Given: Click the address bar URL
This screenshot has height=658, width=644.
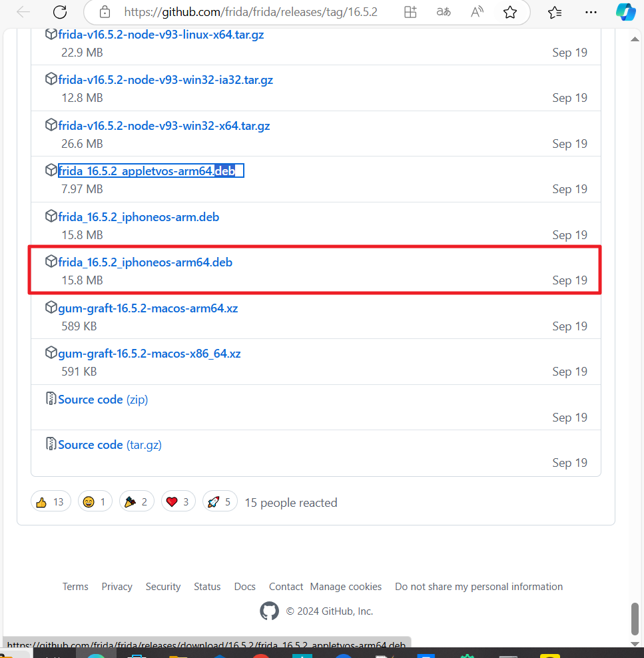Looking at the screenshot, I should tap(251, 12).
